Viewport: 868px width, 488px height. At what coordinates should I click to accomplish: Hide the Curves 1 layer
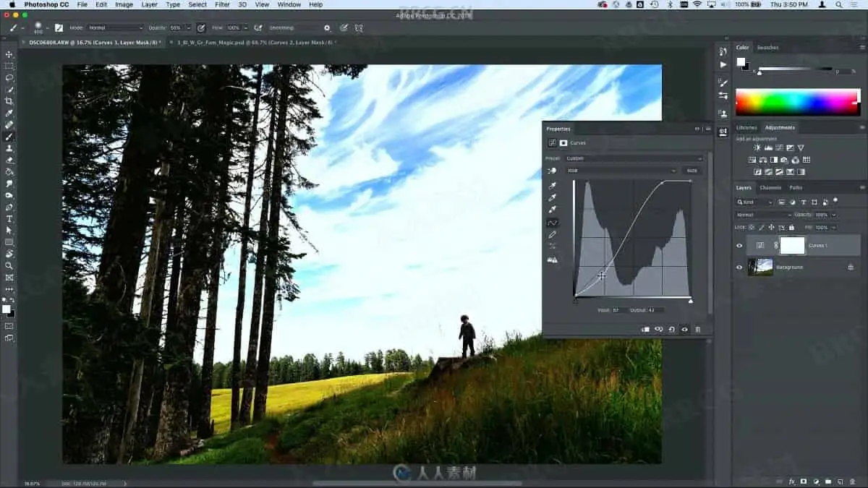pyautogui.click(x=739, y=246)
